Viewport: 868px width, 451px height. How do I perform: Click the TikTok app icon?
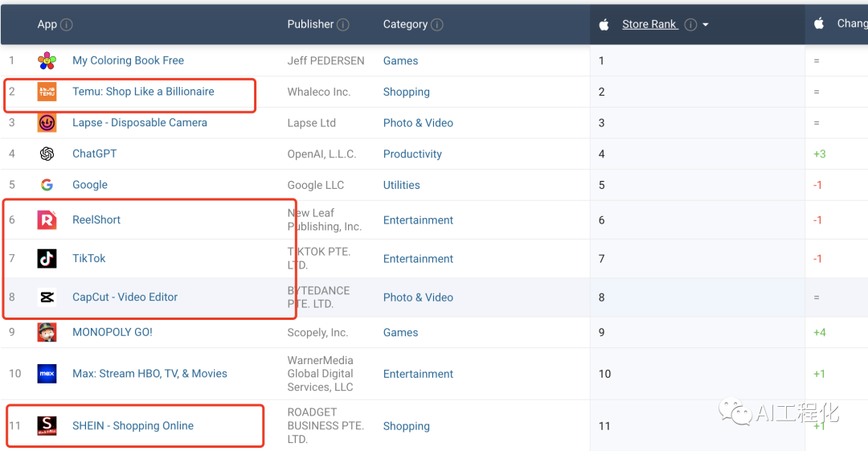pos(47,259)
